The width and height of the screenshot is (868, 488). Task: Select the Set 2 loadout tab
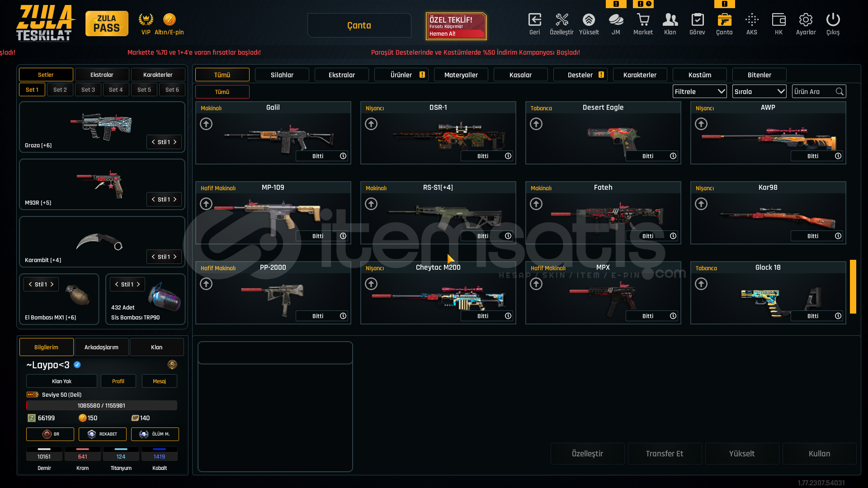coord(60,89)
